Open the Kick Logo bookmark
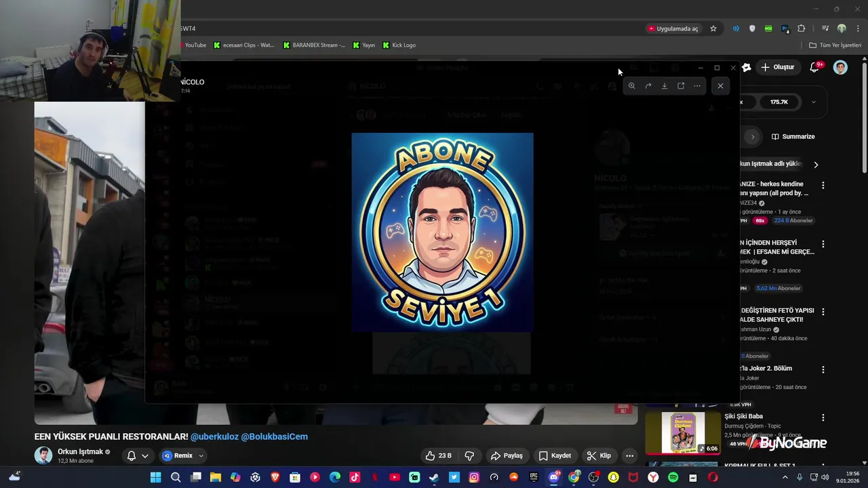This screenshot has height=488, width=868. 399,45
